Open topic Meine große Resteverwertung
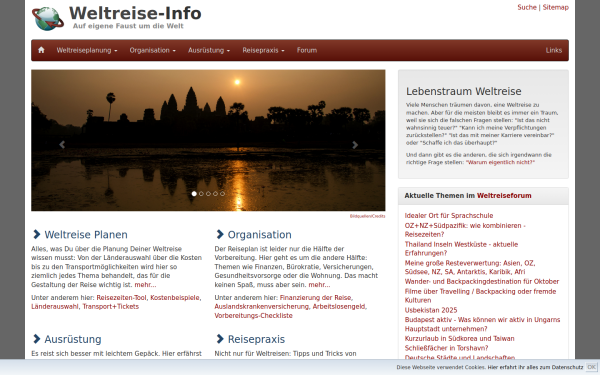 (470, 267)
